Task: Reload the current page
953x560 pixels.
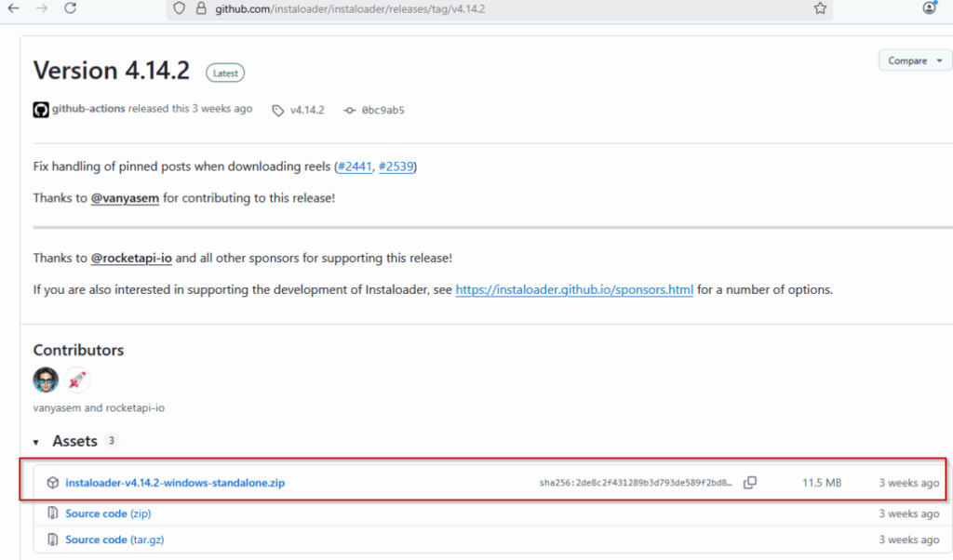Action: click(x=71, y=8)
